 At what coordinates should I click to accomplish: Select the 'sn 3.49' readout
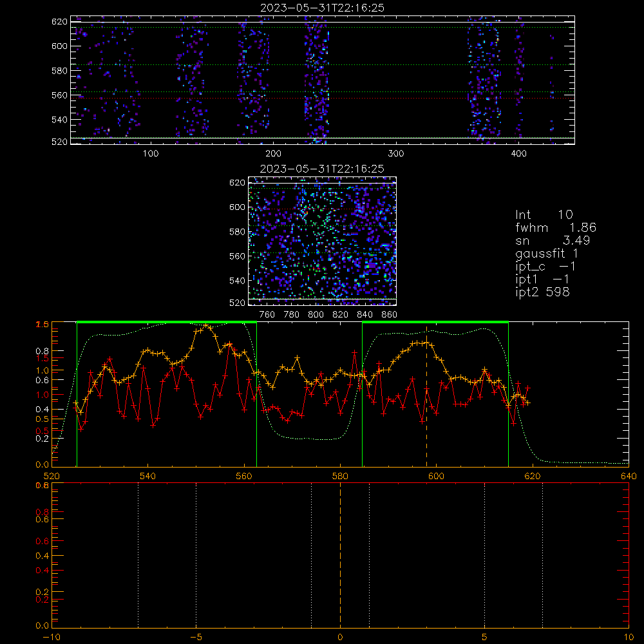[553, 240]
